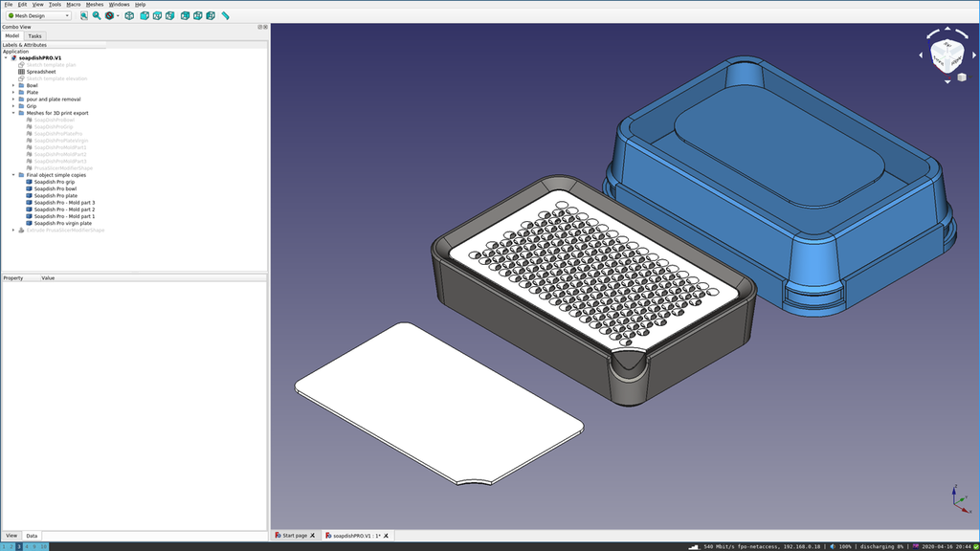Expand the Grip group
The width and height of the screenshot is (980, 551).
[13, 106]
